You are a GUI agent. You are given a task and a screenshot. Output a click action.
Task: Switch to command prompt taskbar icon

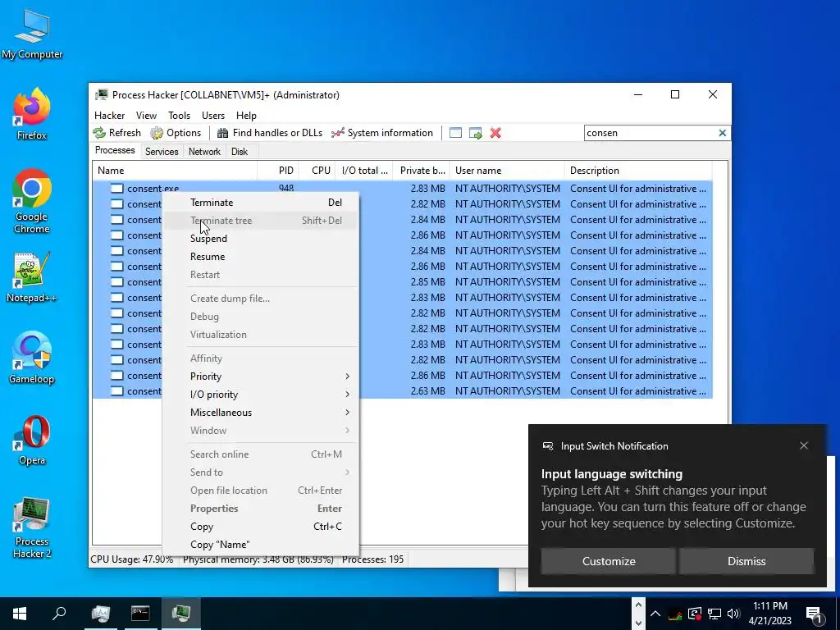(140, 614)
